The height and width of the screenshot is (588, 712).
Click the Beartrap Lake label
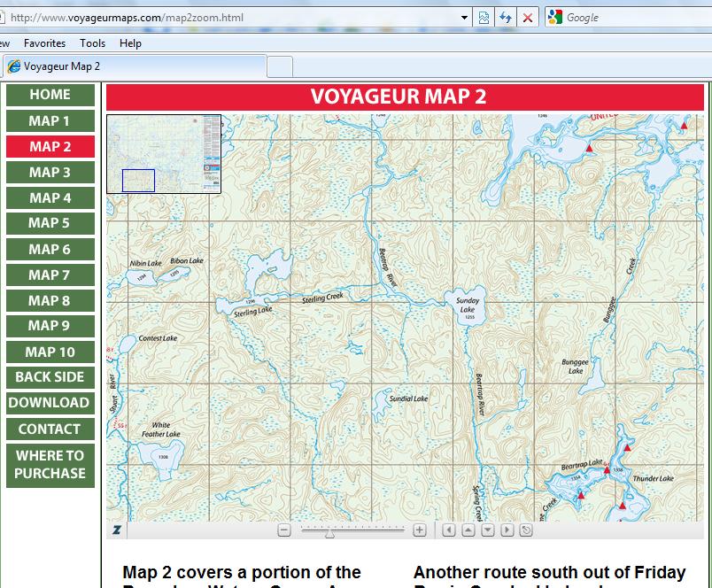tap(582, 465)
